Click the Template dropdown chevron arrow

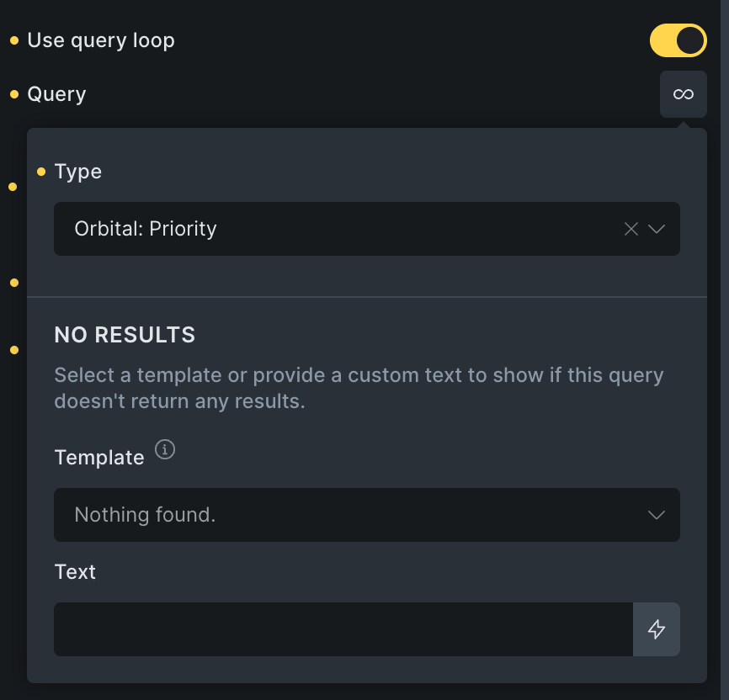click(x=657, y=515)
